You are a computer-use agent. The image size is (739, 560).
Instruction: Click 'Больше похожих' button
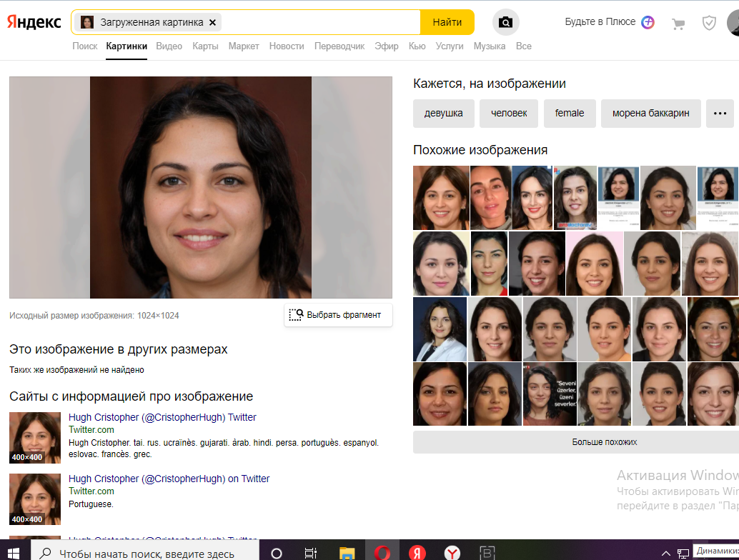(604, 442)
